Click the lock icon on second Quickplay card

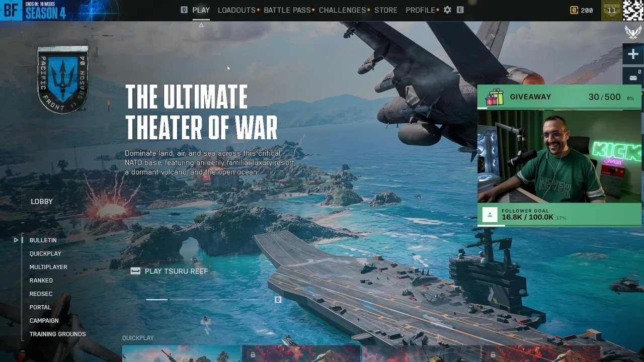(253, 355)
